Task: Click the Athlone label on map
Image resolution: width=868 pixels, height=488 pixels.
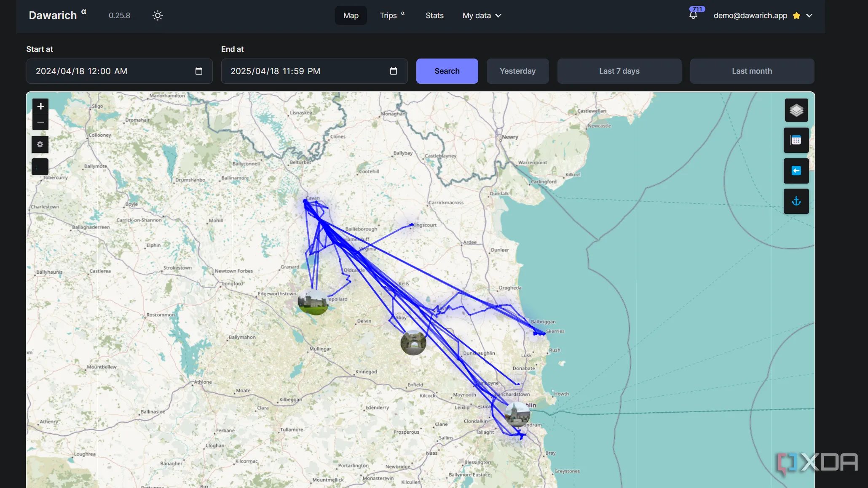Action: 203,382
